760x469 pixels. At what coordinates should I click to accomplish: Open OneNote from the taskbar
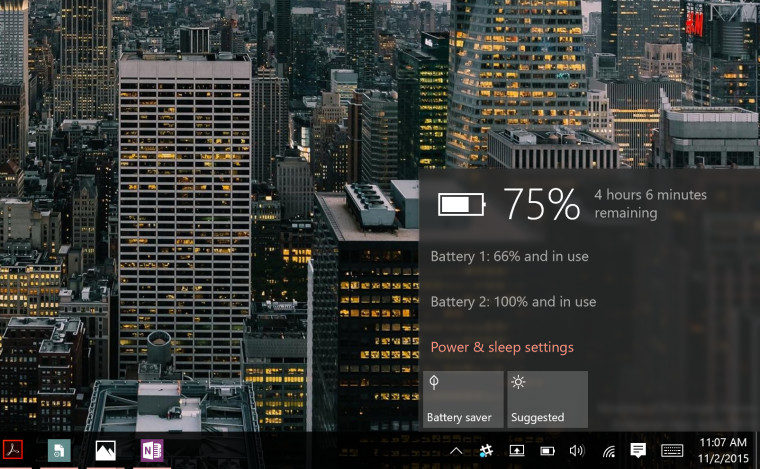[152, 451]
